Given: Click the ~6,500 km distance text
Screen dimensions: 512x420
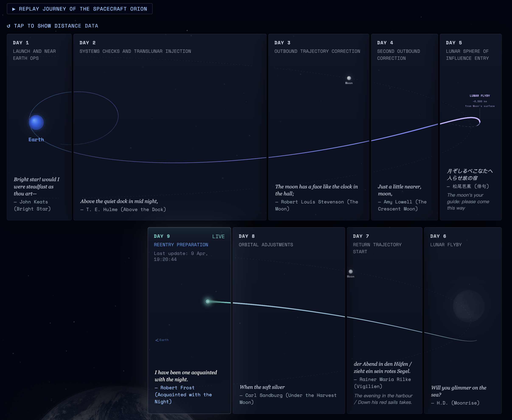Looking at the screenshot, I should pos(480,101).
